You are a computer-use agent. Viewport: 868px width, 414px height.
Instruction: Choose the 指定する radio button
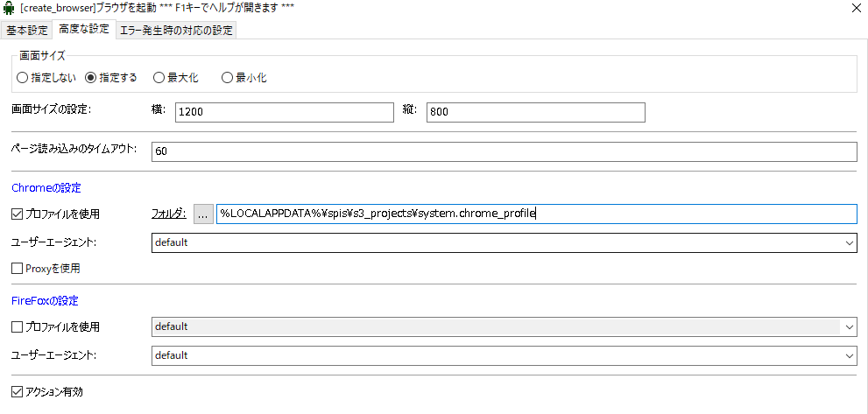point(90,77)
